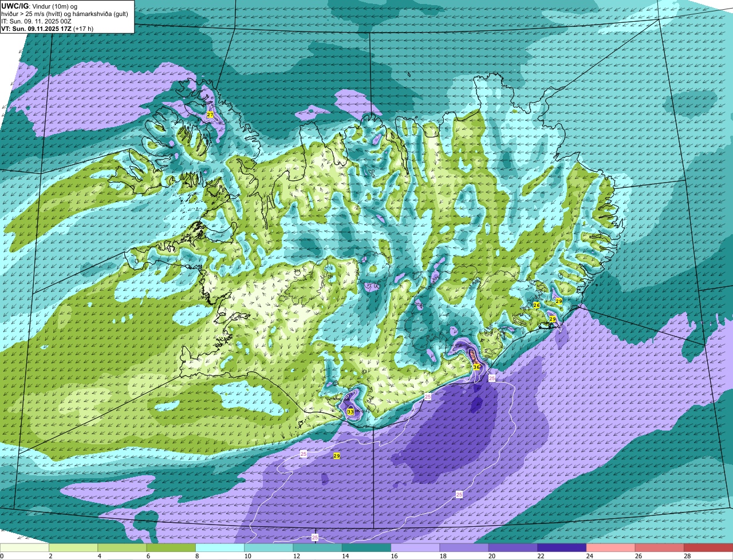This screenshot has width=733, height=560.
Task: Pick the 6–8 m/s green legend swatch
Action: 171,548
